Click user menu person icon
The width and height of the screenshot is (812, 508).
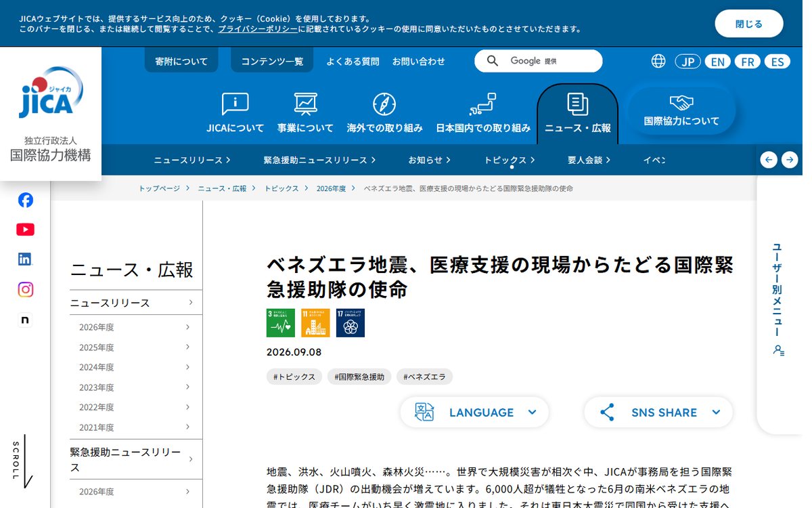click(x=779, y=350)
